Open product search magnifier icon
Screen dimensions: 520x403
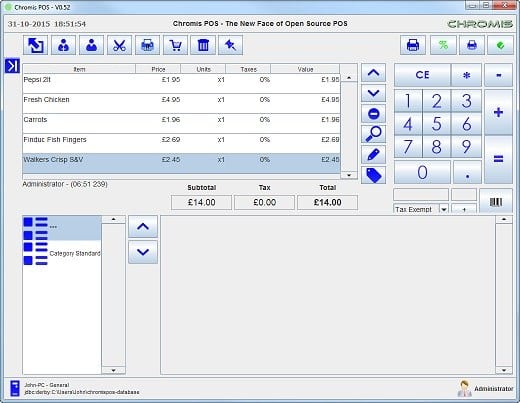coord(373,134)
